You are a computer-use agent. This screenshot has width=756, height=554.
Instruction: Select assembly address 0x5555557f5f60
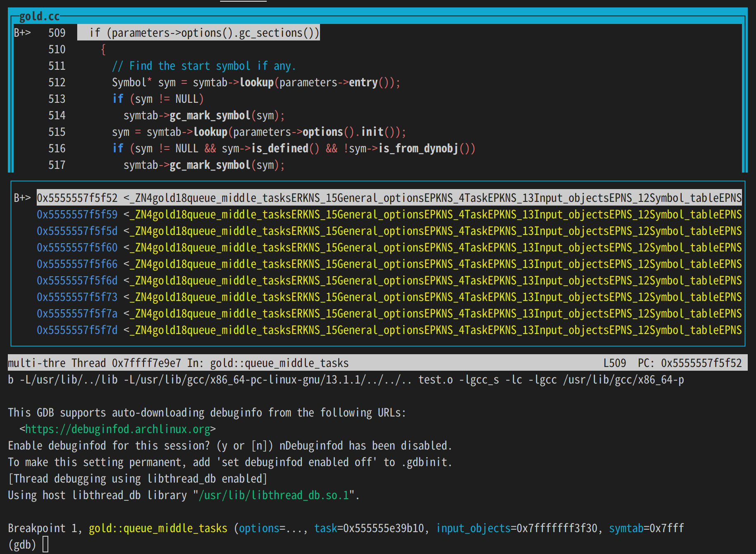77,247
